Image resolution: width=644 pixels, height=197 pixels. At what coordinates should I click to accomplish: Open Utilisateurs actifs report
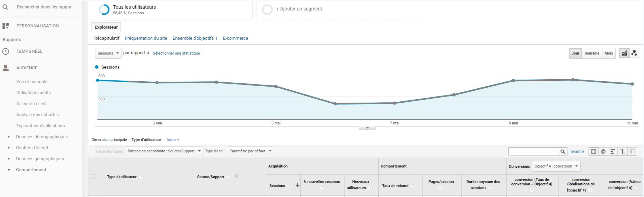click(34, 93)
